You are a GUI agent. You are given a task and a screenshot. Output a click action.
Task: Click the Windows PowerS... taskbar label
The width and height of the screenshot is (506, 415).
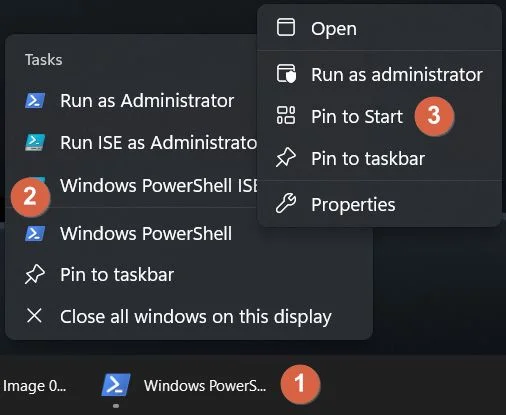[x=205, y=385]
